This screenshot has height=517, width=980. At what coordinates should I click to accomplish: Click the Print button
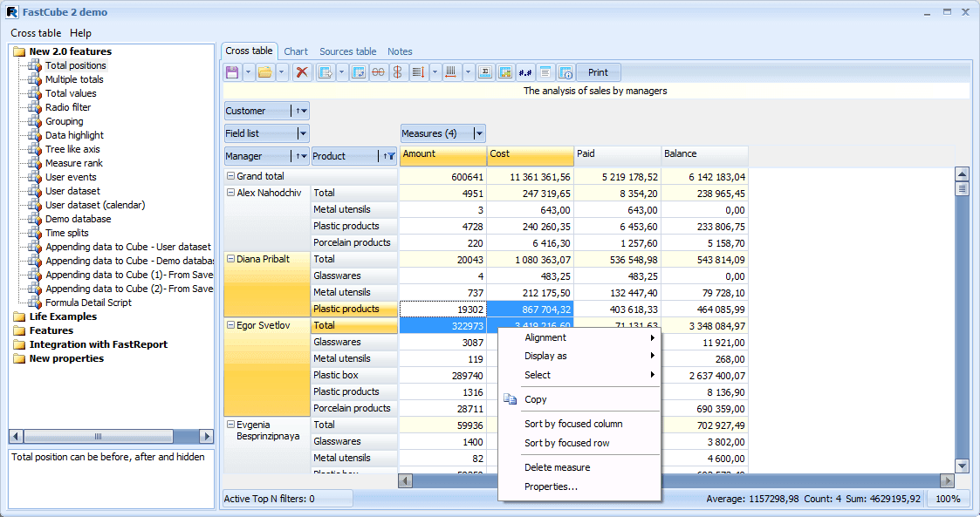[598, 72]
